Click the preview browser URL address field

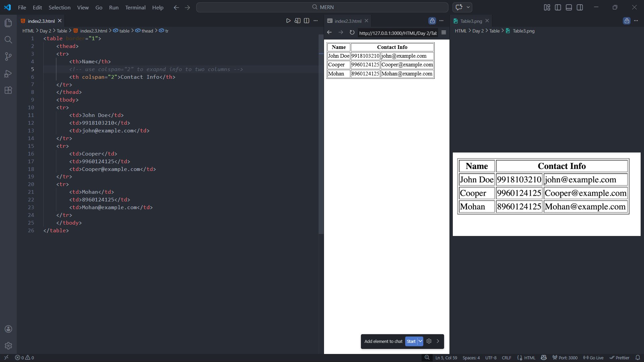pos(398,33)
